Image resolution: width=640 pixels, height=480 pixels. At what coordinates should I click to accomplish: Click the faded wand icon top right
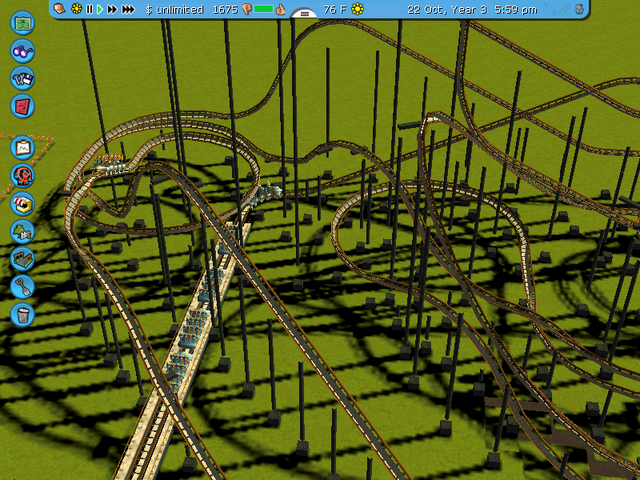(x=551, y=9)
